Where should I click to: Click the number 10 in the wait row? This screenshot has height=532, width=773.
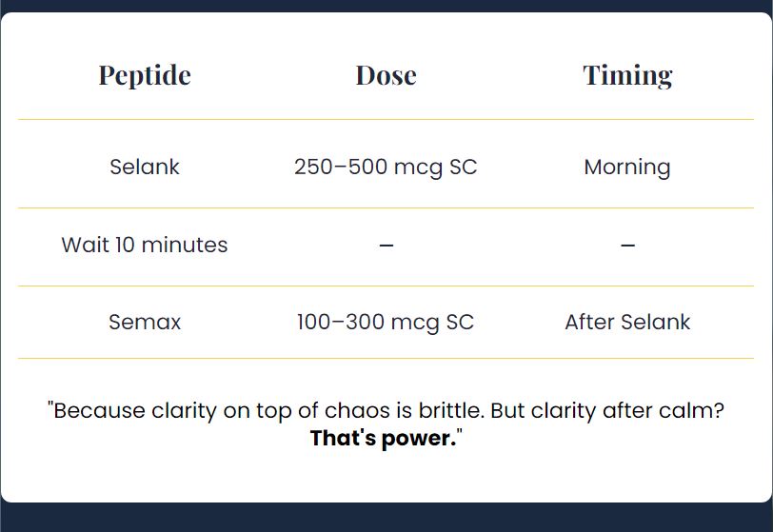pyautogui.click(x=126, y=245)
